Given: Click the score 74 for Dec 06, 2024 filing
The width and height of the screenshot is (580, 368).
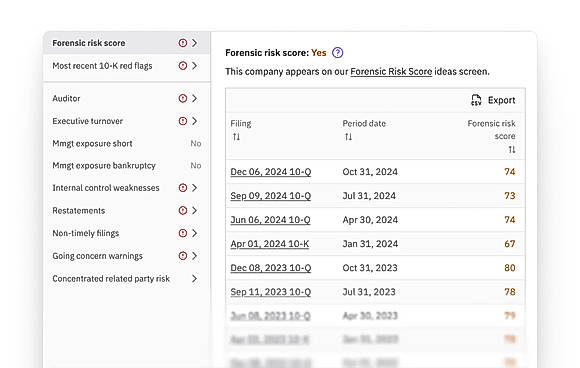Looking at the screenshot, I should click(510, 172).
